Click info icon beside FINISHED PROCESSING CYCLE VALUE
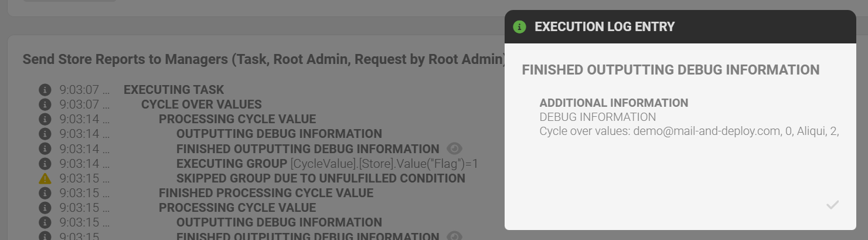The image size is (868, 240). tap(45, 193)
